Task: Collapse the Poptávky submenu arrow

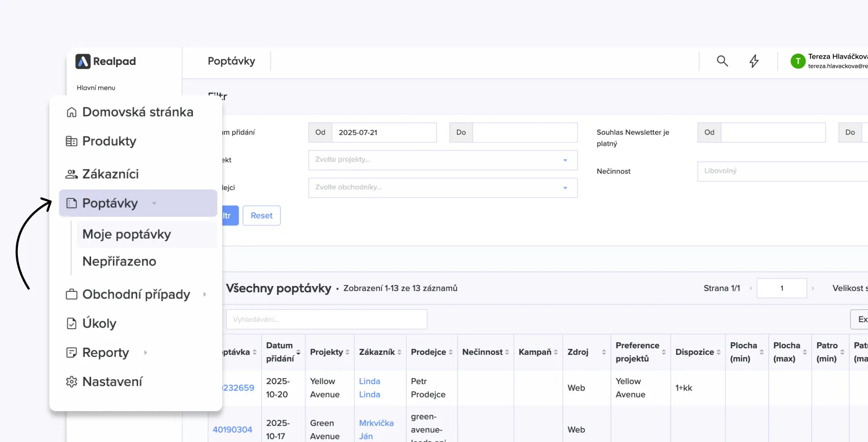Action: pyautogui.click(x=155, y=204)
